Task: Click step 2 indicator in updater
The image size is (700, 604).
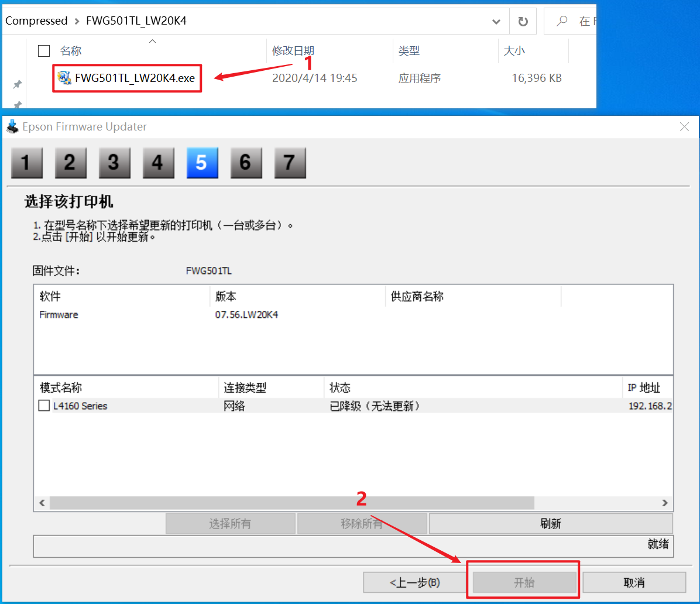Action: point(71,163)
